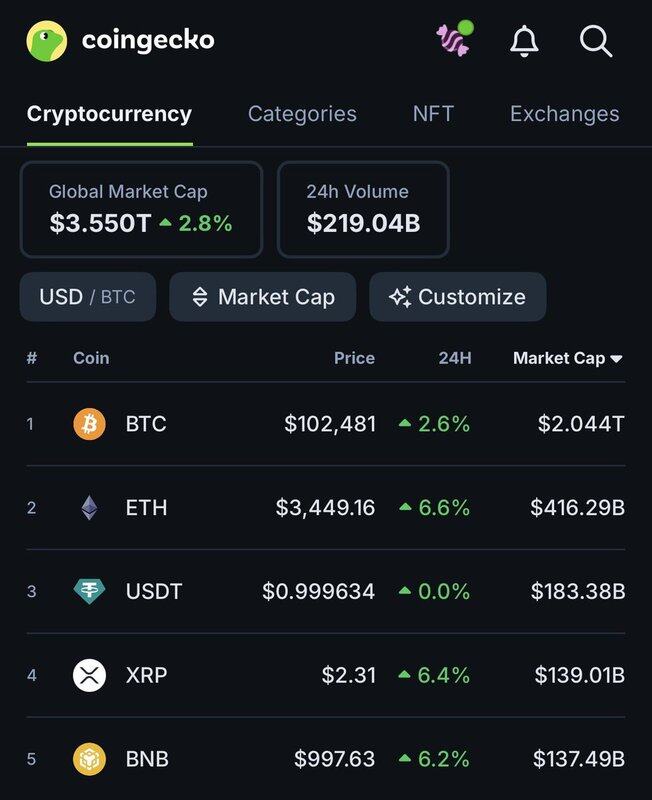
Task: Open the Global Market Cap card
Action: pos(141,209)
